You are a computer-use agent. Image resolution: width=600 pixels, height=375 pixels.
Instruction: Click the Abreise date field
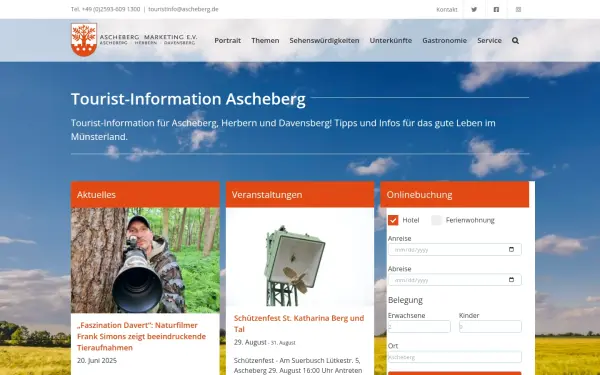click(455, 280)
